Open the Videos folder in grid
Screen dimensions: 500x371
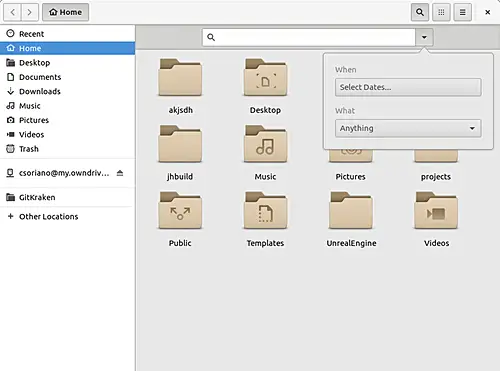pos(436,210)
